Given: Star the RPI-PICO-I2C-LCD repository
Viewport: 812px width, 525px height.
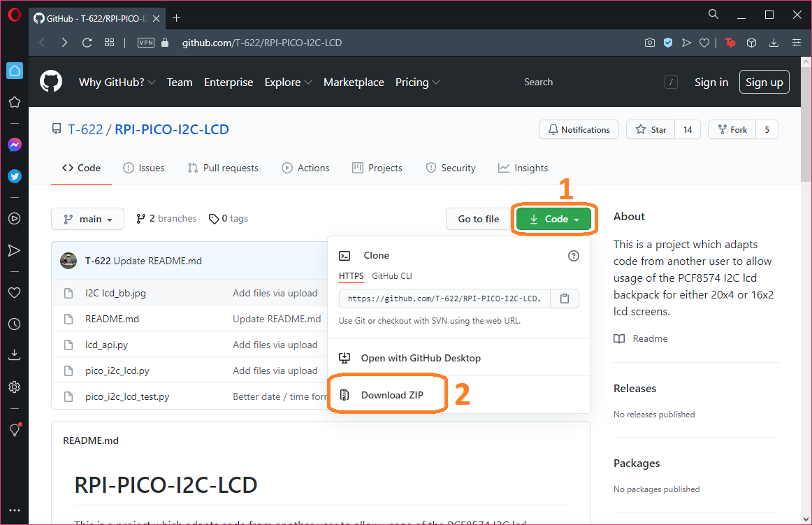Looking at the screenshot, I should (x=650, y=129).
